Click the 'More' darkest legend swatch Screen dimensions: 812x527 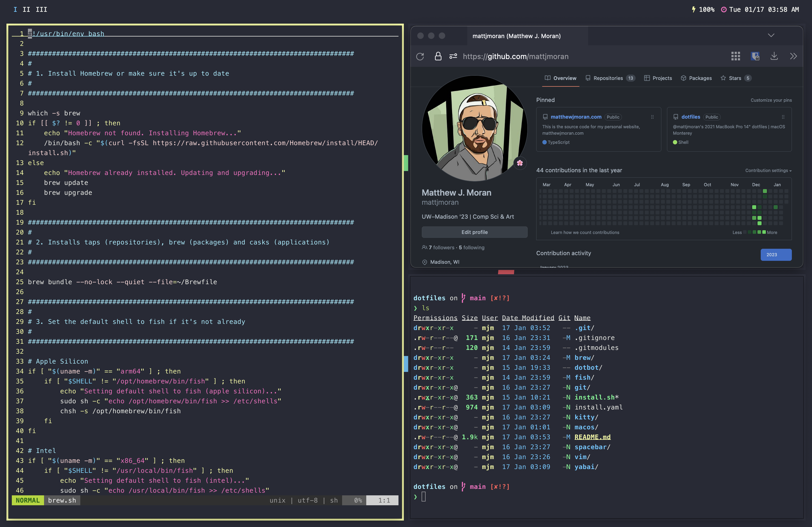764,232
